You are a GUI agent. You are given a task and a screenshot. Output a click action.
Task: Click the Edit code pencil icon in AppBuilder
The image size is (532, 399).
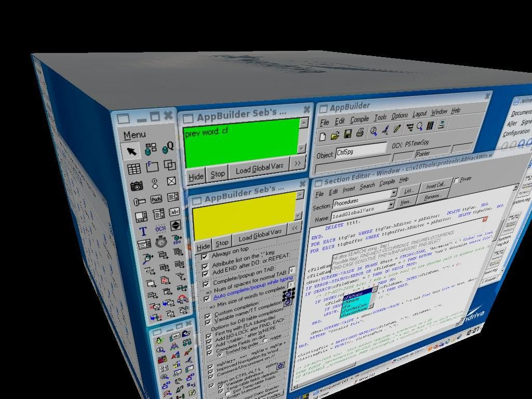pyautogui.click(x=396, y=129)
